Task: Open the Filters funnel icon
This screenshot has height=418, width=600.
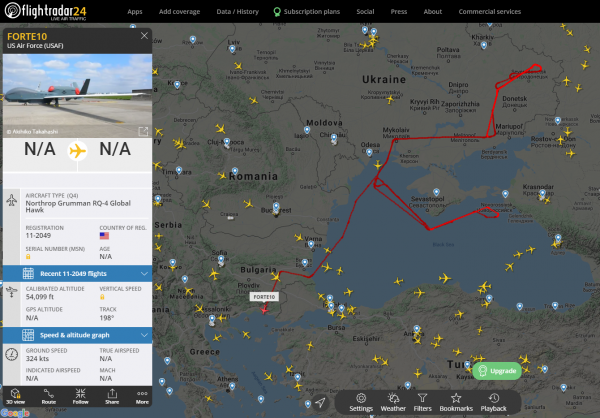Action: pos(423,401)
